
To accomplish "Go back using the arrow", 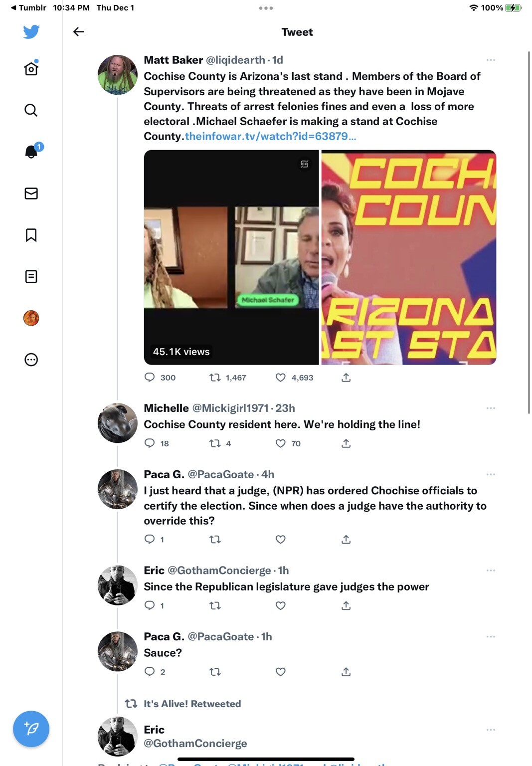I will tap(79, 32).
